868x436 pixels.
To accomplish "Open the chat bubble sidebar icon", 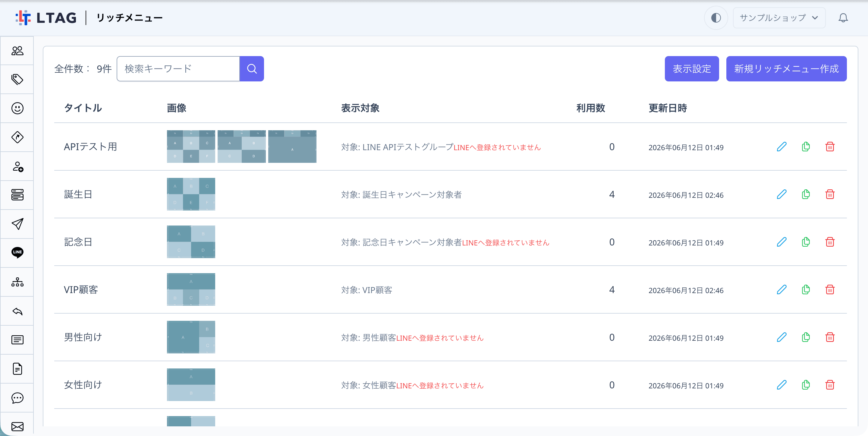I will click(x=17, y=398).
